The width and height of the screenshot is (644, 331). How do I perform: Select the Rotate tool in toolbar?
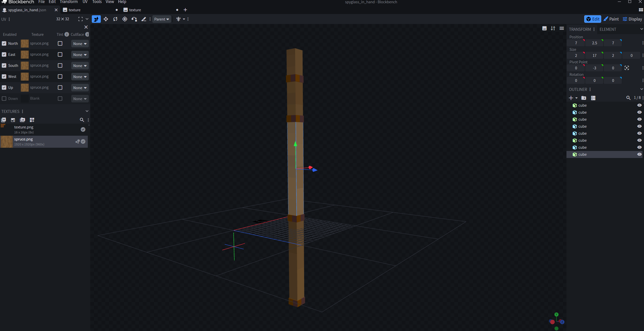coord(115,19)
